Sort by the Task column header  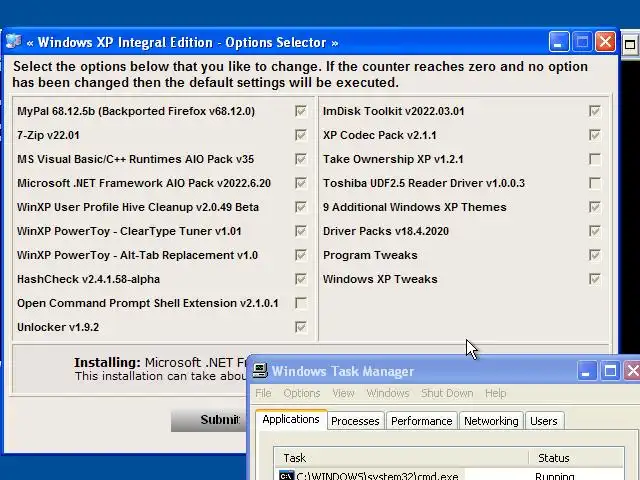[x=401, y=458]
